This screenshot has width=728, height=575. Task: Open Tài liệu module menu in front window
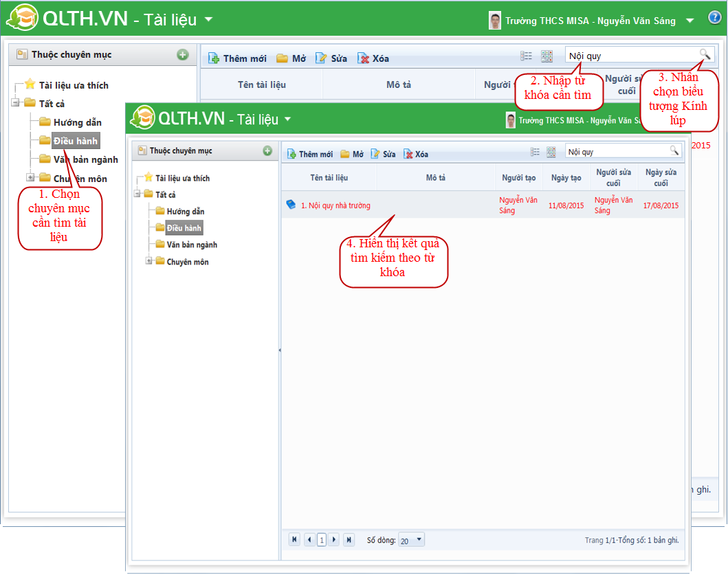point(287,119)
